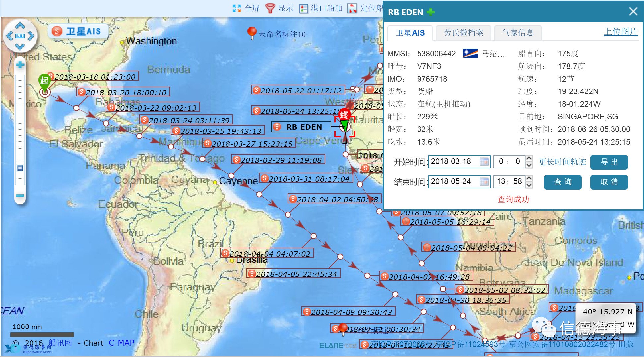
Task: Select track point 2018-03-29 11:19:08
Action: 278,160
